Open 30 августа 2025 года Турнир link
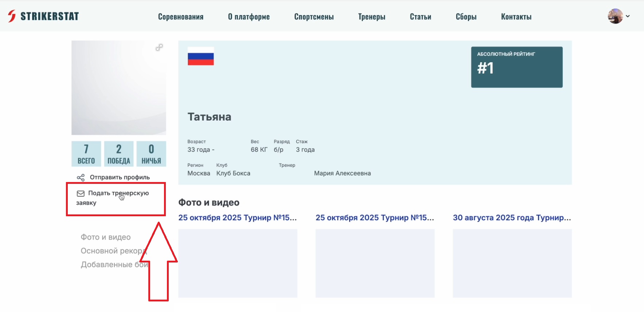644x312 pixels. (512, 218)
